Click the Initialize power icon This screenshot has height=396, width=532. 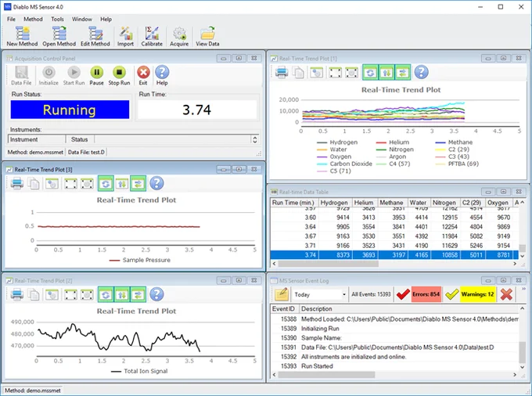point(49,75)
